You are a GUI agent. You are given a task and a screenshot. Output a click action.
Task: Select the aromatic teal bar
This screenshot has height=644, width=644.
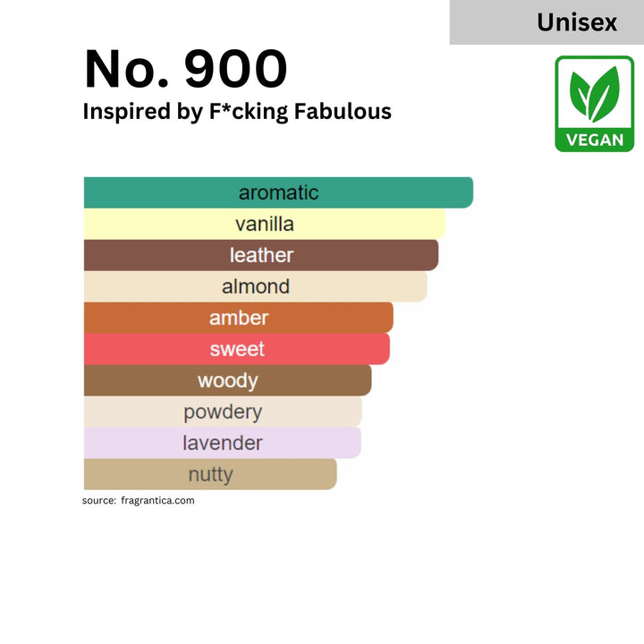tap(278, 192)
